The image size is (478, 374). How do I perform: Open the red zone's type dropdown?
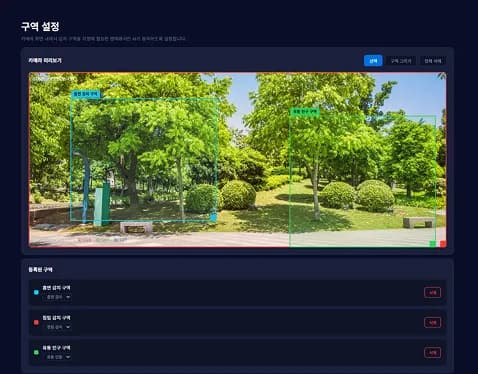click(58, 327)
